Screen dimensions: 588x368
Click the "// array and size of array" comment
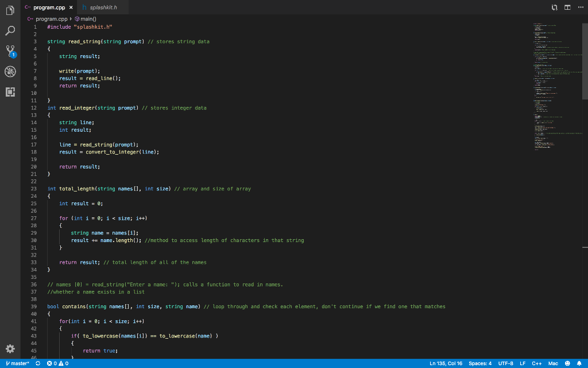point(212,189)
